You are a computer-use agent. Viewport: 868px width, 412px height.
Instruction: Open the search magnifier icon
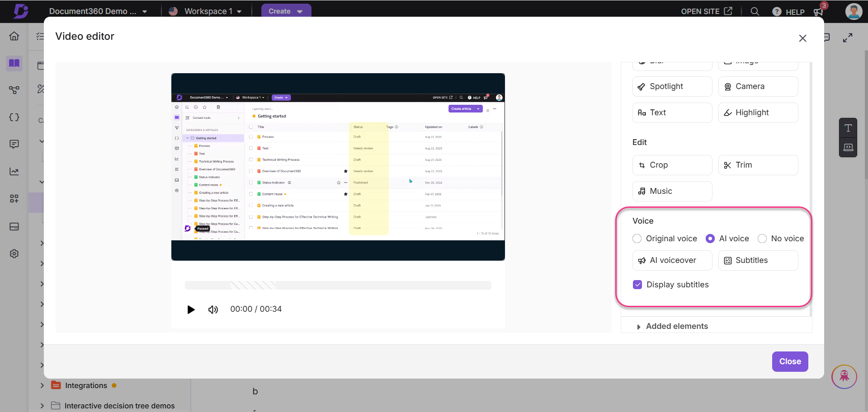755,11
